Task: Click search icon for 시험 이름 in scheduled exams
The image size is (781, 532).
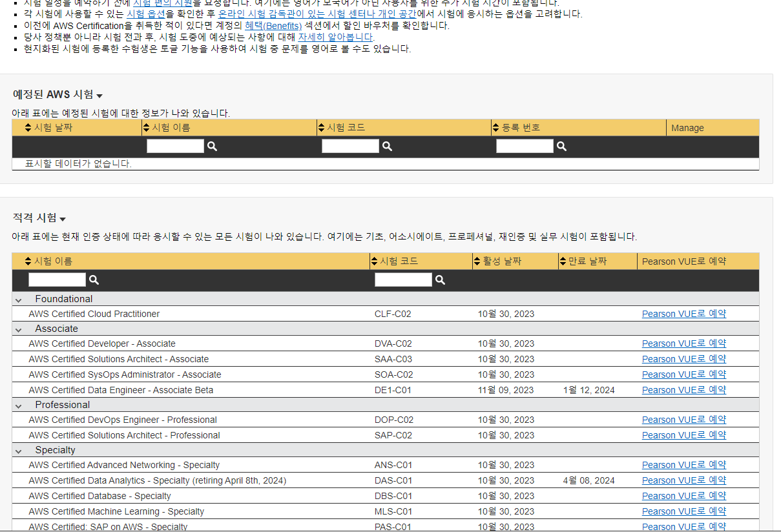Action: (212, 147)
